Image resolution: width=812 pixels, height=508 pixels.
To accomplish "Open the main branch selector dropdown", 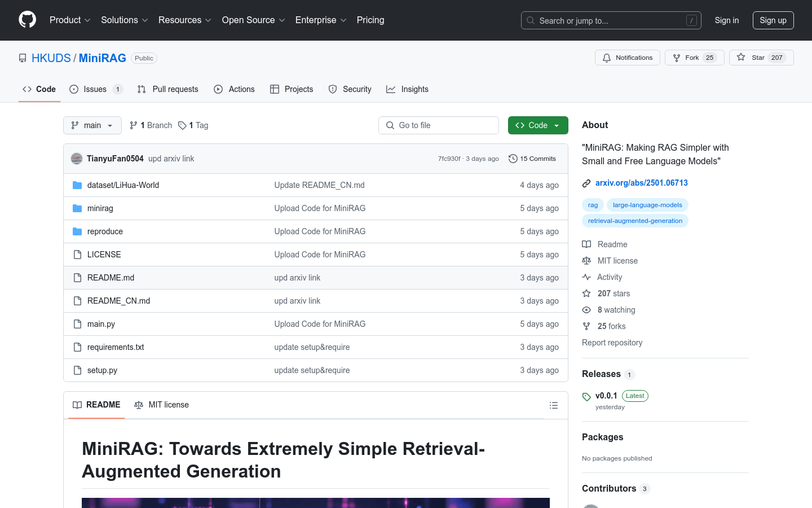I will tap(92, 125).
